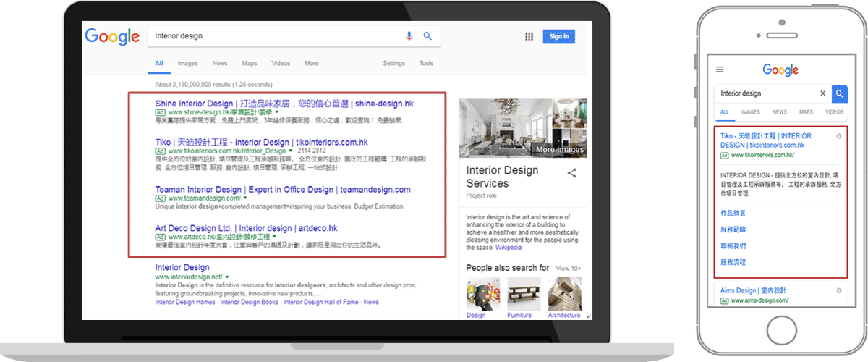Open the Teaman Interior Design ad link
Viewport: 868px width, 362px height.
pyautogui.click(x=283, y=189)
